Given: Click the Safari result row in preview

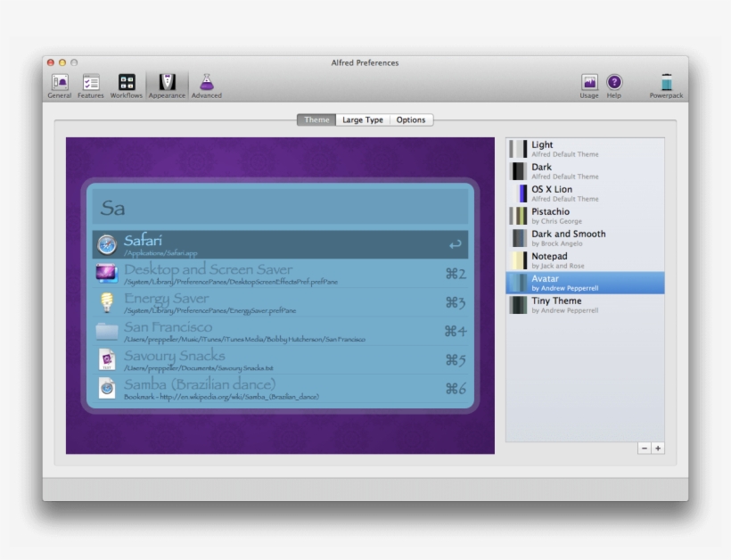Looking at the screenshot, I should [280, 244].
